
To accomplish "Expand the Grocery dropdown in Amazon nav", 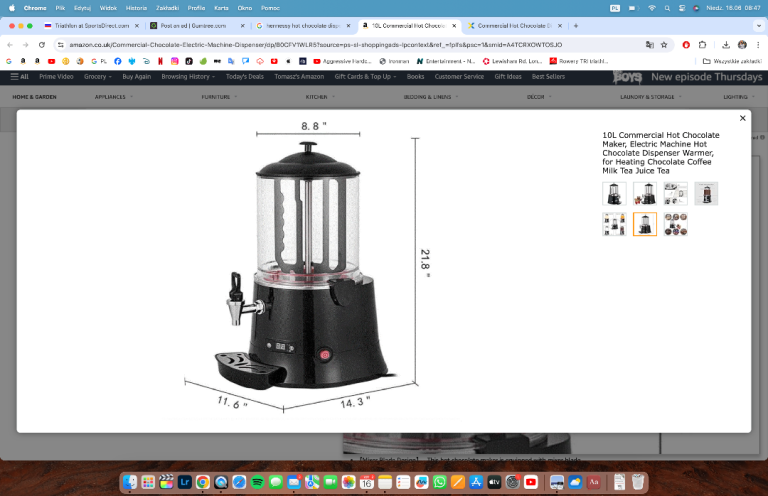I will [97, 76].
